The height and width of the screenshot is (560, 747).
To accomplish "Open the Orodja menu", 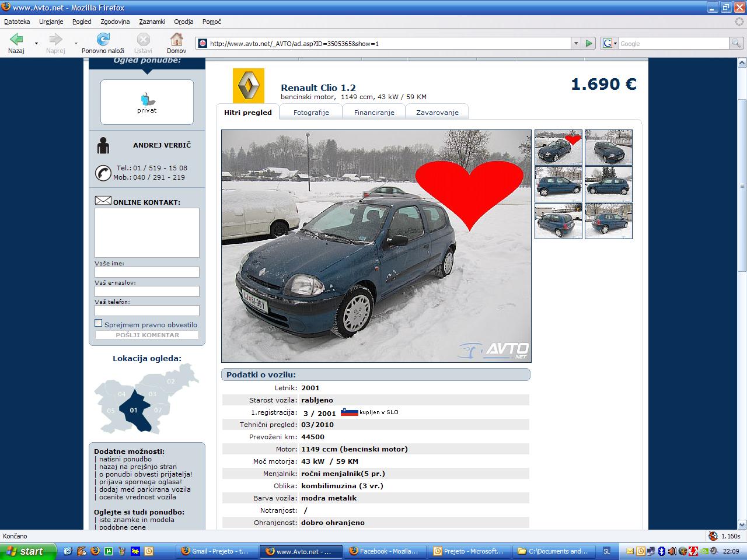I will 183,22.
